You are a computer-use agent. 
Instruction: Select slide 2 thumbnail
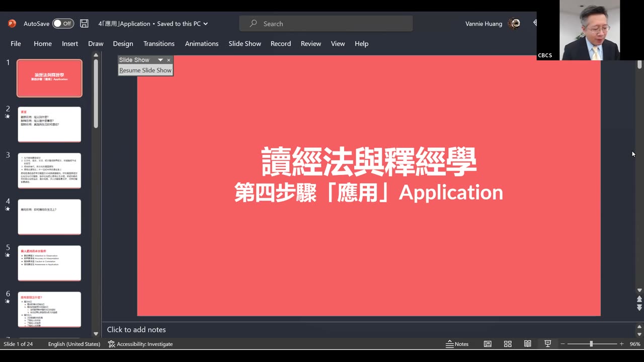point(49,124)
